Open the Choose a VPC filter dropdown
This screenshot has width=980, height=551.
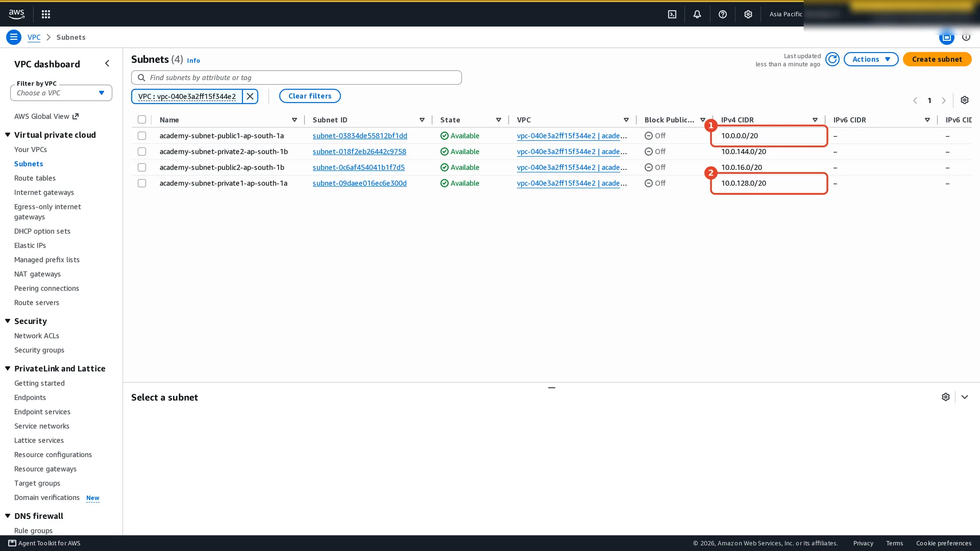pos(61,93)
